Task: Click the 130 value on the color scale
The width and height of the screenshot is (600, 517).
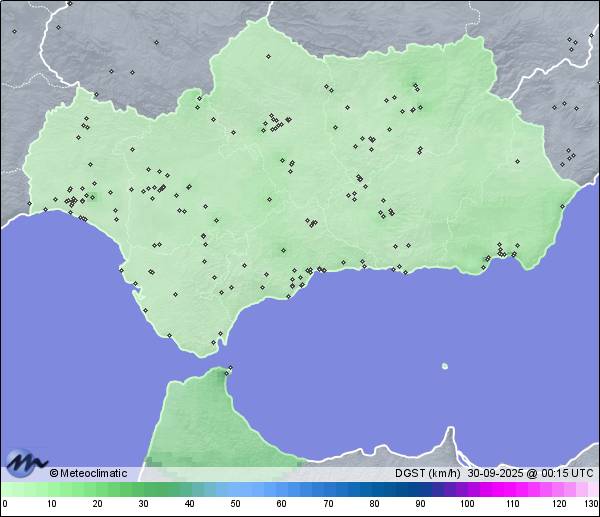Action: point(591,503)
